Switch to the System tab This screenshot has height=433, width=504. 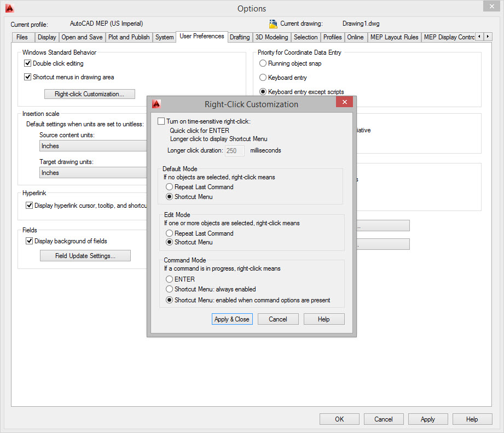click(x=165, y=37)
